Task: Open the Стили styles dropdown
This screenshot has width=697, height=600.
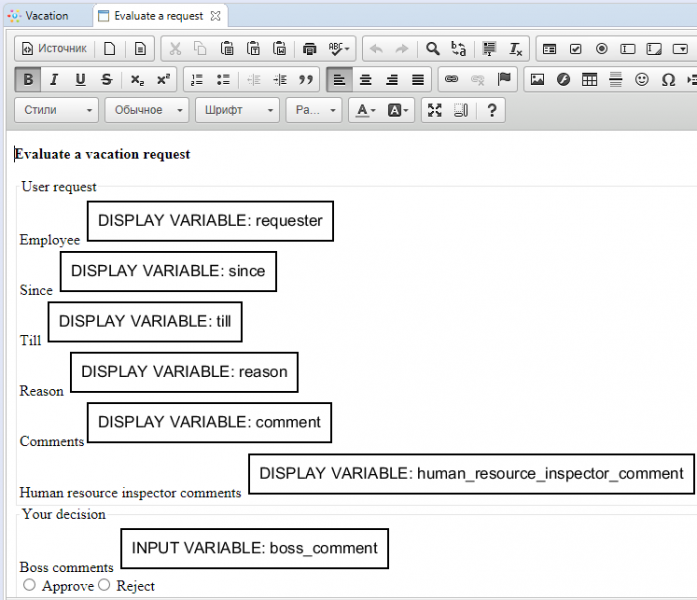Action: pyautogui.click(x=59, y=111)
